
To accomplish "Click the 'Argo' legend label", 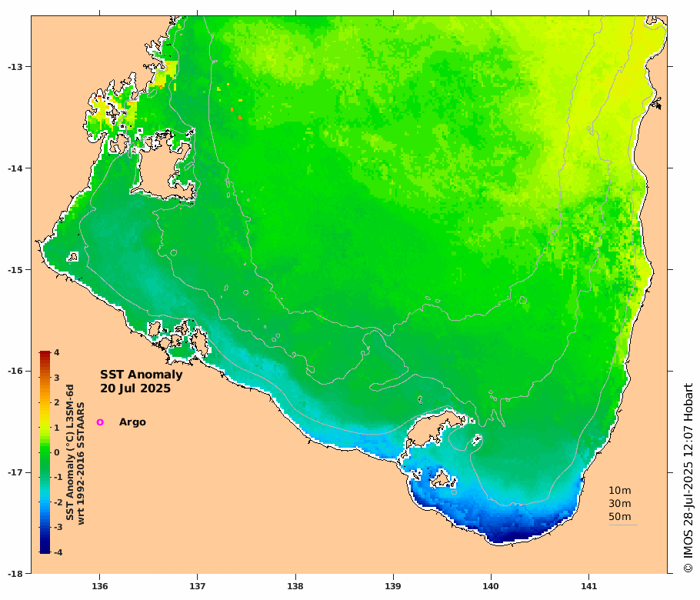I will click(132, 422).
